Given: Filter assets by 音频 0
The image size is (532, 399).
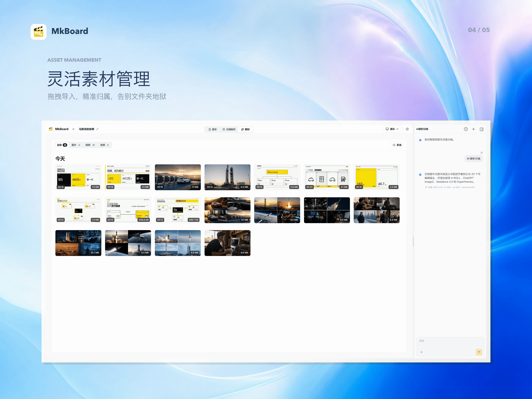Looking at the screenshot, I should pyautogui.click(x=104, y=145).
